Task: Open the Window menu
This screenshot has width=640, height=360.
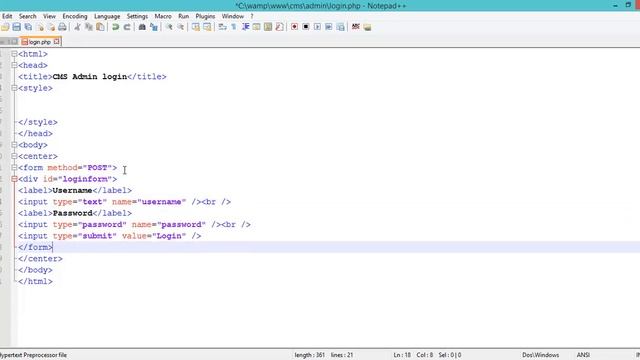Action: pos(232,16)
